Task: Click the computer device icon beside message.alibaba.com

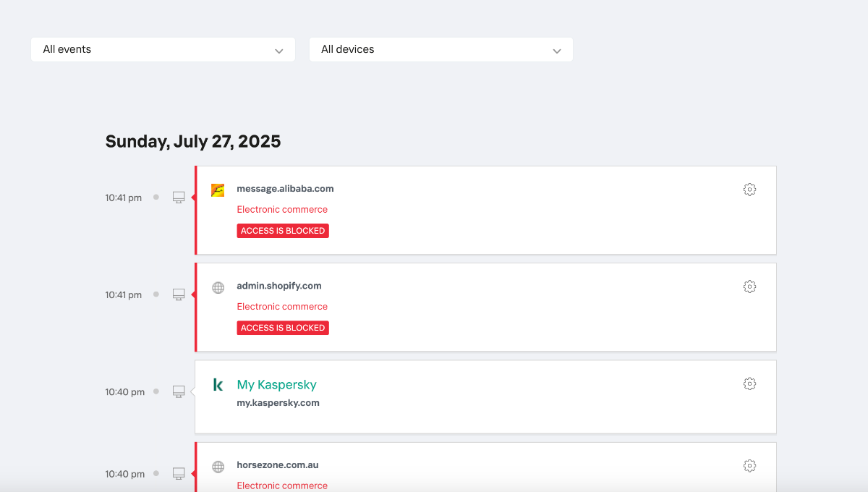Action: [x=179, y=198]
